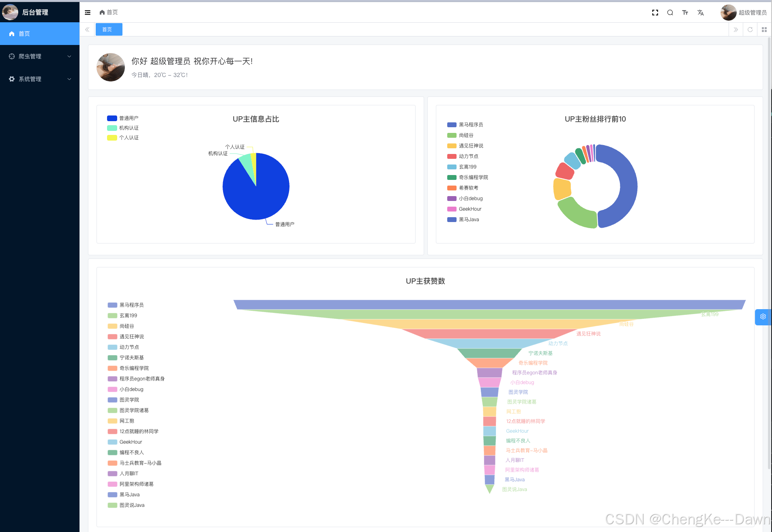Toggle 机构认证 legend in pie chart
Image resolution: width=772 pixels, height=532 pixels.
(x=123, y=128)
